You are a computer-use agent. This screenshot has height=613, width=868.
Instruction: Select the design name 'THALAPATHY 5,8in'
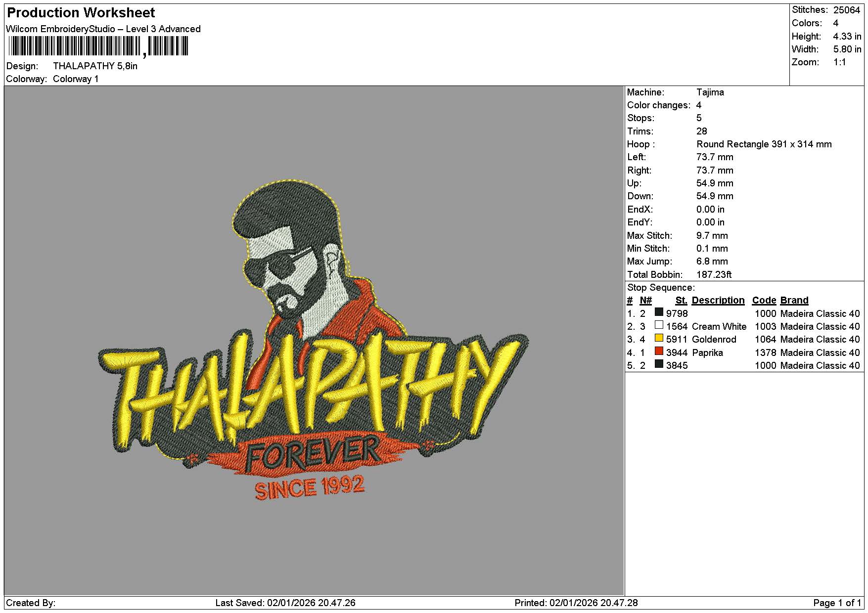point(95,66)
